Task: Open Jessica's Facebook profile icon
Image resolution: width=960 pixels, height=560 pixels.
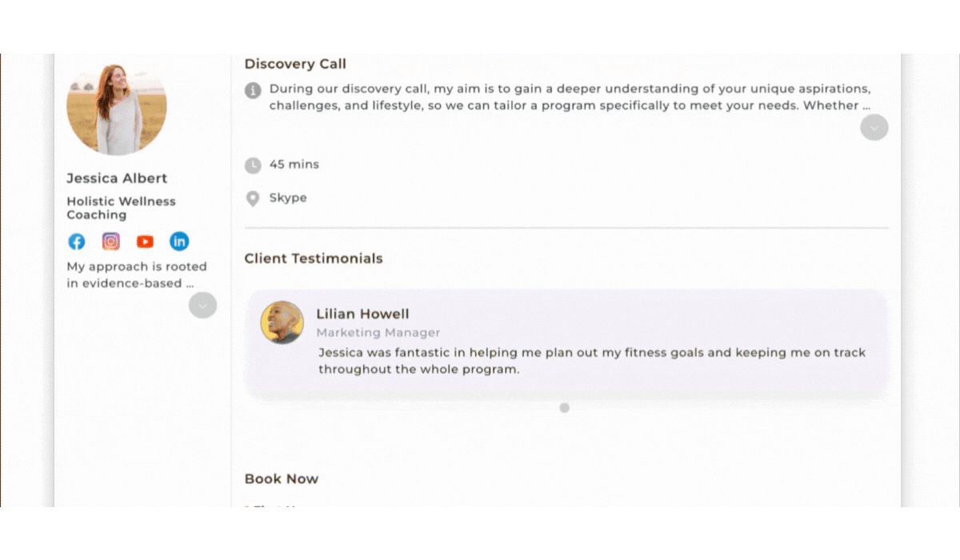Action: click(x=77, y=242)
